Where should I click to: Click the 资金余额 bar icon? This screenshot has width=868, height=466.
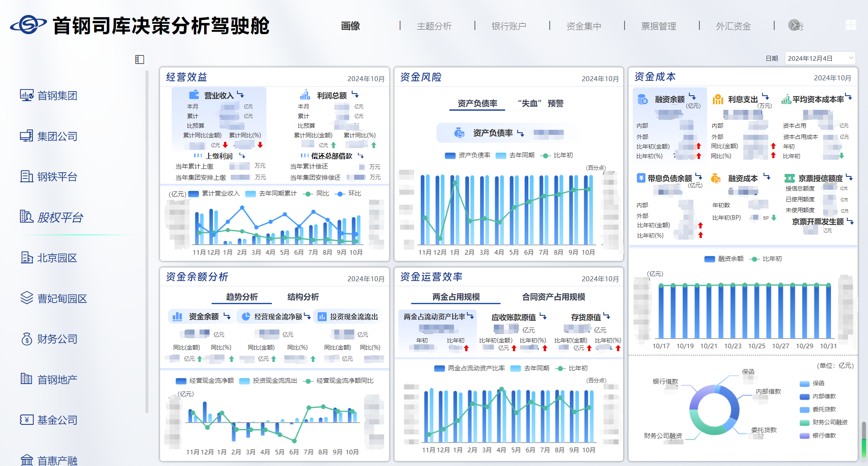[x=178, y=316]
